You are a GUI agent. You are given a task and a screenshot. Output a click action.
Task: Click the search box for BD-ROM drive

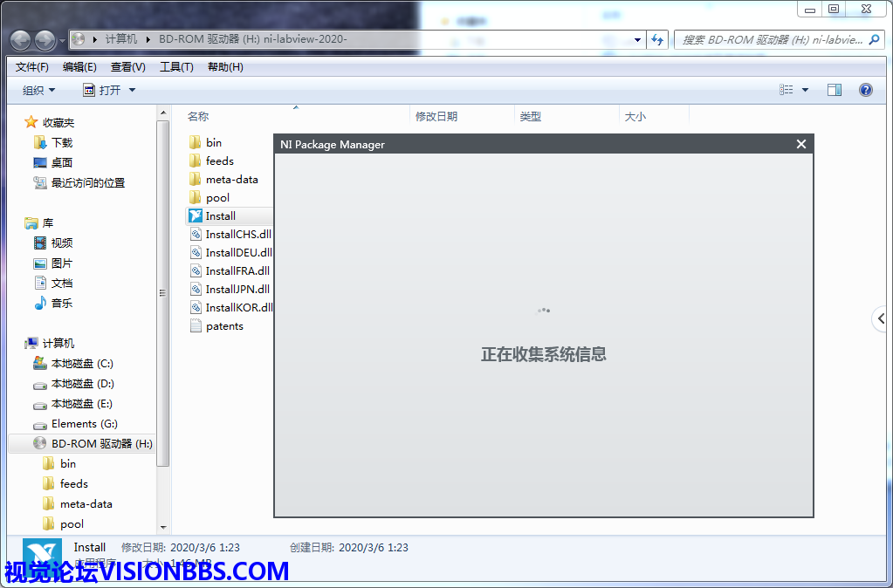772,40
